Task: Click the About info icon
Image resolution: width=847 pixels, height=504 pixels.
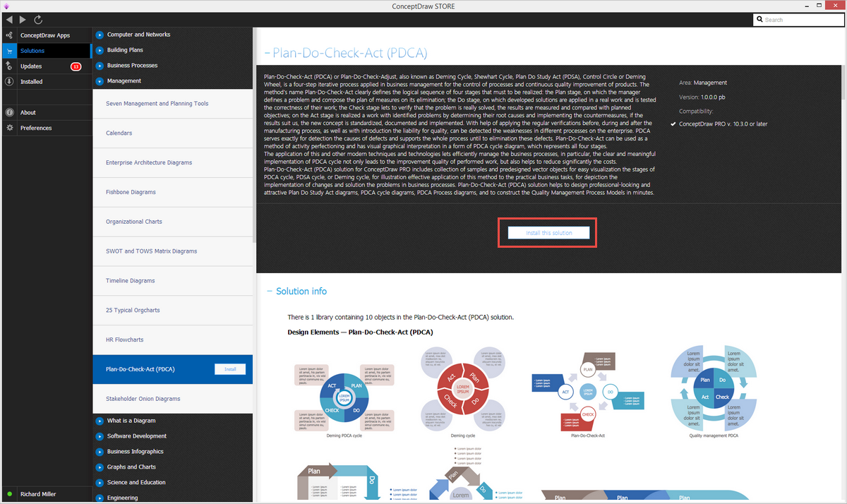Action: [x=9, y=113]
